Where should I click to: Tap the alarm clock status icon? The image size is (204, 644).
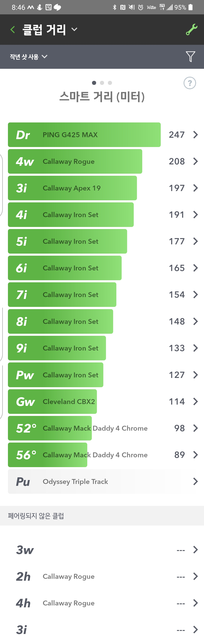pos(141,7)
